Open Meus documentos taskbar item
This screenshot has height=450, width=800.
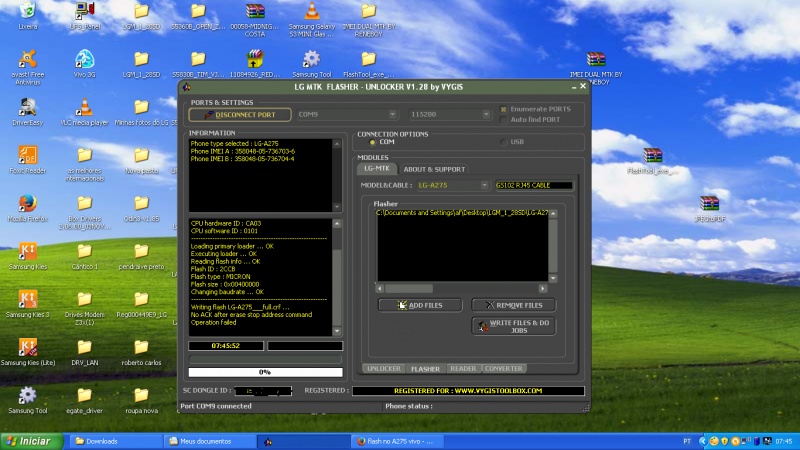208,441
